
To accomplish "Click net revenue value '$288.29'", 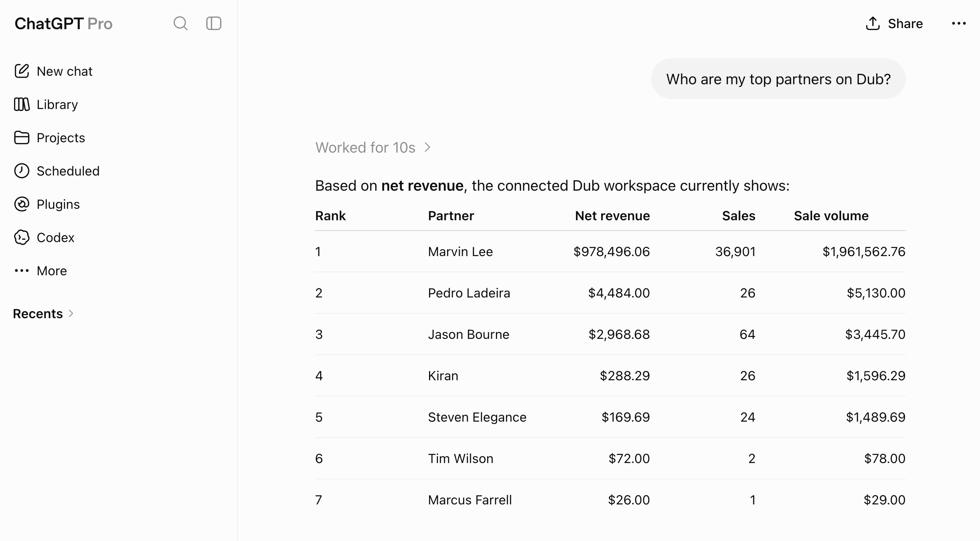I will [x=625, y=376].
